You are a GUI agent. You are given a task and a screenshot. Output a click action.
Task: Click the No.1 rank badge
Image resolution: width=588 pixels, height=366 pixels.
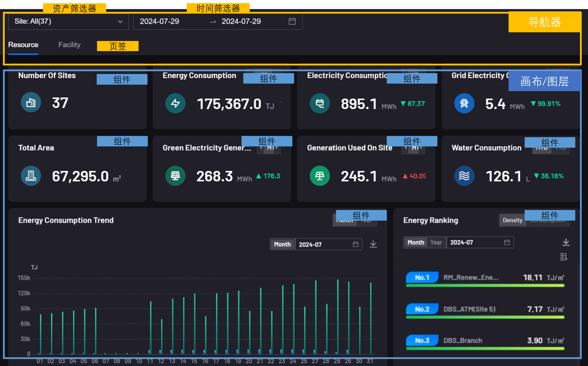pos(422,277)
